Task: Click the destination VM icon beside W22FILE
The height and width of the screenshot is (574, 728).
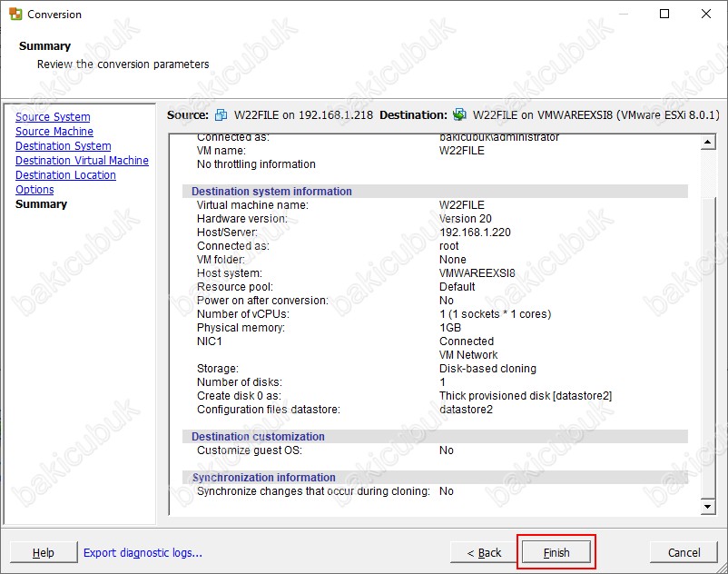Action: point(459,114)
